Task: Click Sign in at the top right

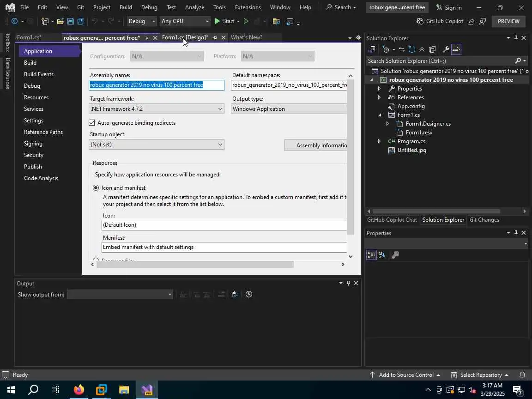Action: 449,7
